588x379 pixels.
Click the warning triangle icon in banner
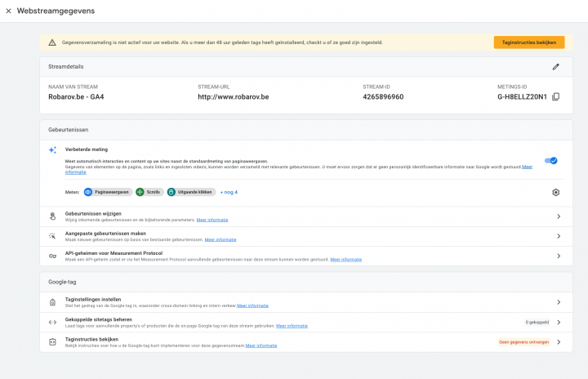click(52, 42)
